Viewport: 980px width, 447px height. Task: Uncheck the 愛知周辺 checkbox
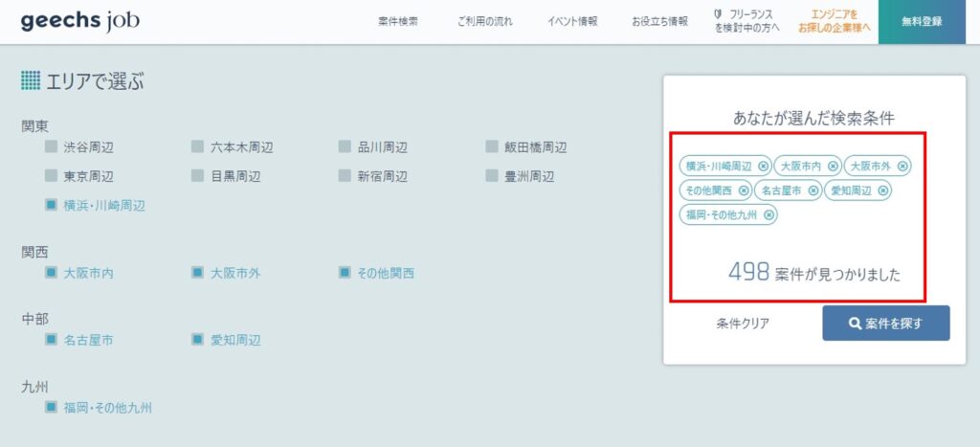(197, 340)
